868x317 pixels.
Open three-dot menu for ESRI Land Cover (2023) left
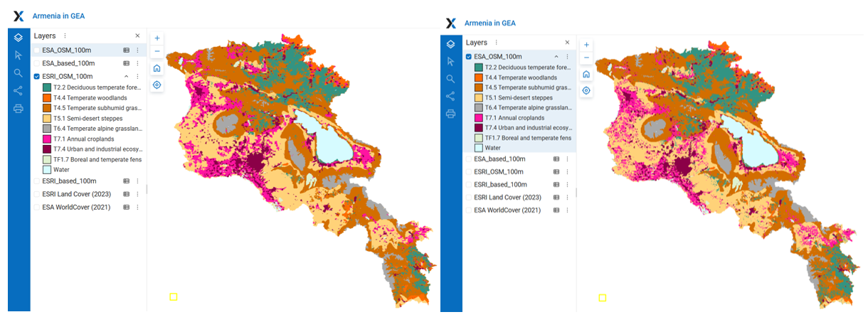pos(137,194)
